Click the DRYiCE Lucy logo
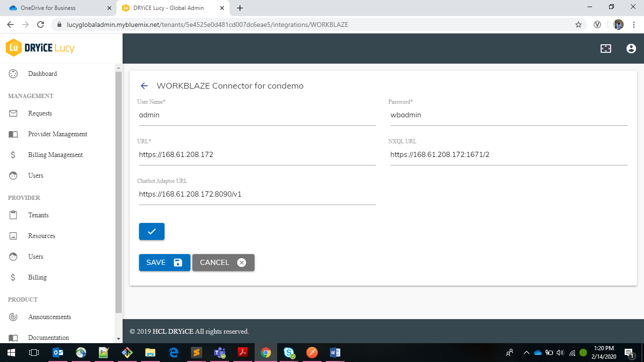The width and height of the screenshot is (644, 362). [x=40, y=48]
